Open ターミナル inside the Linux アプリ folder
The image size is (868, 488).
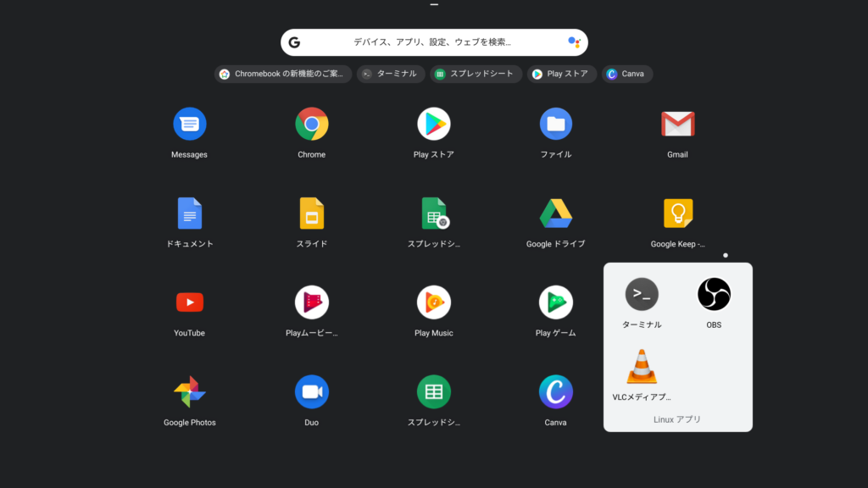642,294
